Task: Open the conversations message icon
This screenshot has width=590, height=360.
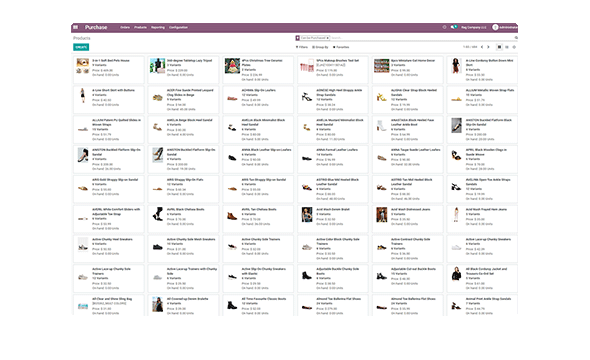Action: pos(454,27)
